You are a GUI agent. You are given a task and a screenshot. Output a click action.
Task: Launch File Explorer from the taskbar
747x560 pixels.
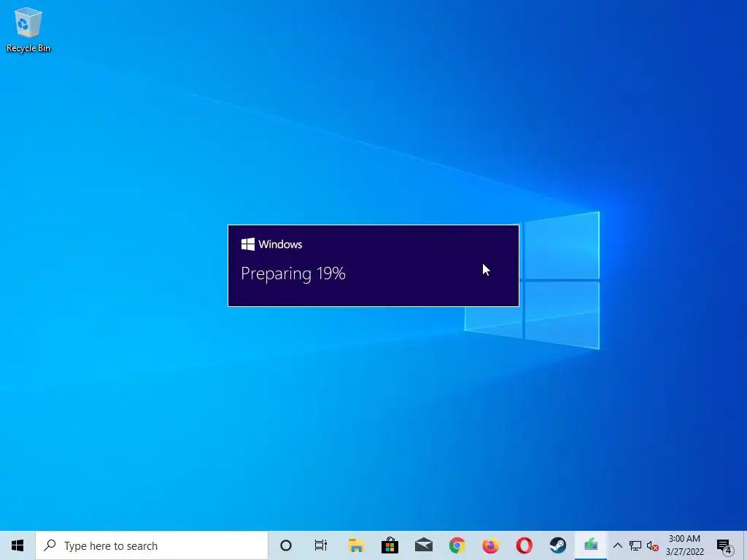(x=356, y=545)
